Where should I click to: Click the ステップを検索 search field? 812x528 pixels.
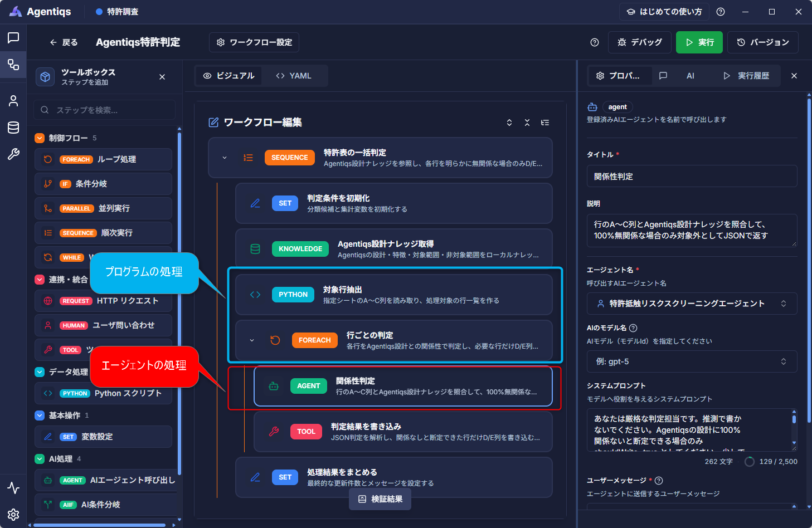click(x=104, y=110)
